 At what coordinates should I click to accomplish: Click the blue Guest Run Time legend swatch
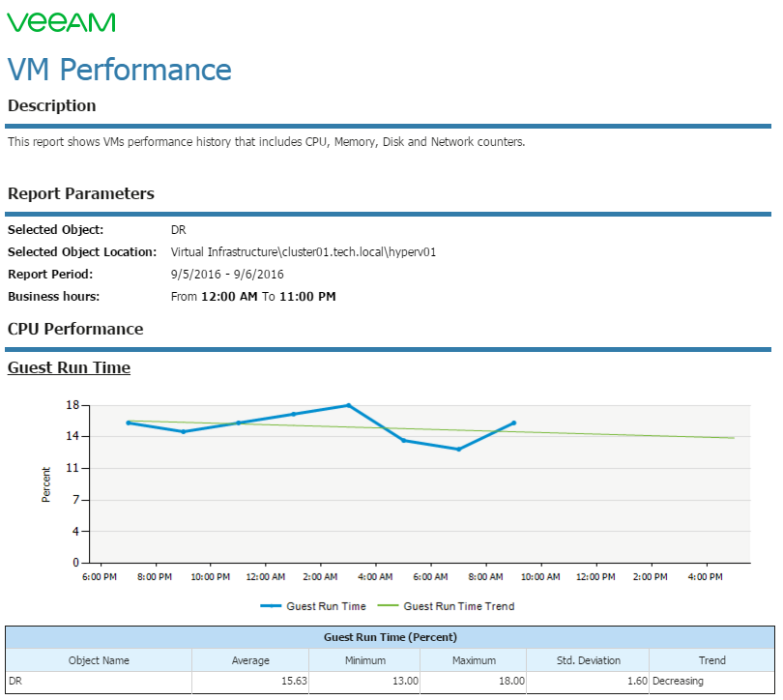tap(271, 606)
